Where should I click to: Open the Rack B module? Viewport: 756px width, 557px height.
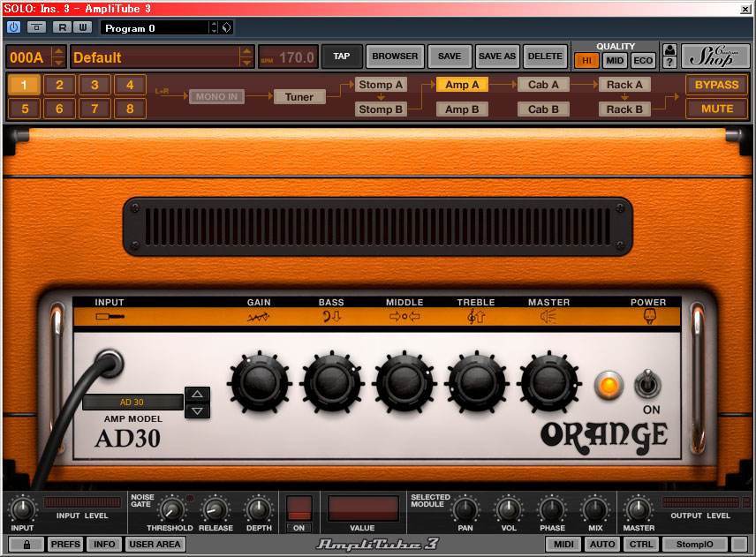(624, 109)
